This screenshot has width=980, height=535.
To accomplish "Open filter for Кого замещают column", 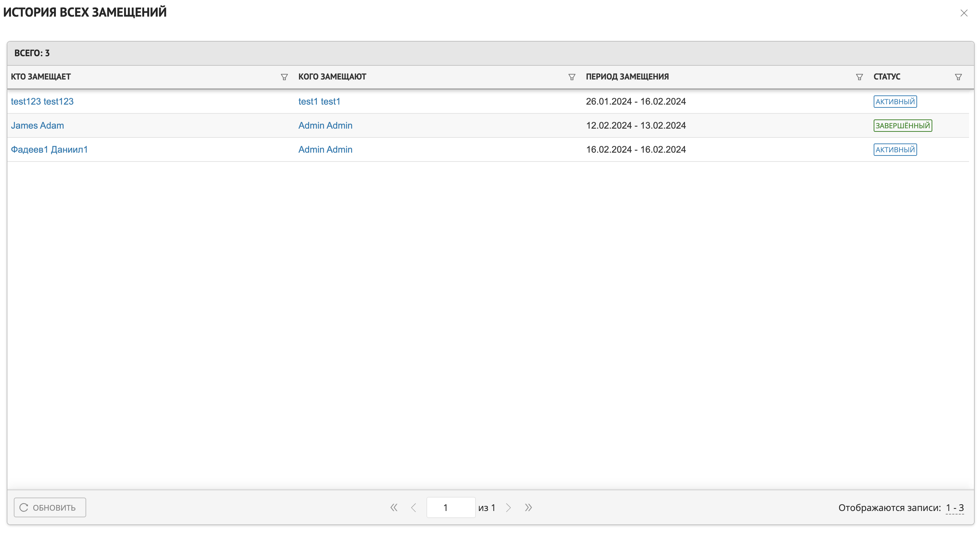I will click(571, 77).
